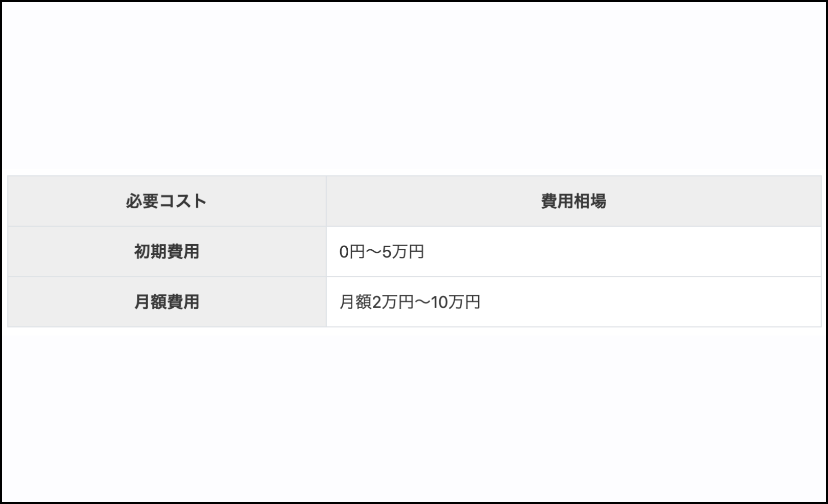828x504 pixels.
Task: Click the 必要コスト header cell
Action: [167, 201]
